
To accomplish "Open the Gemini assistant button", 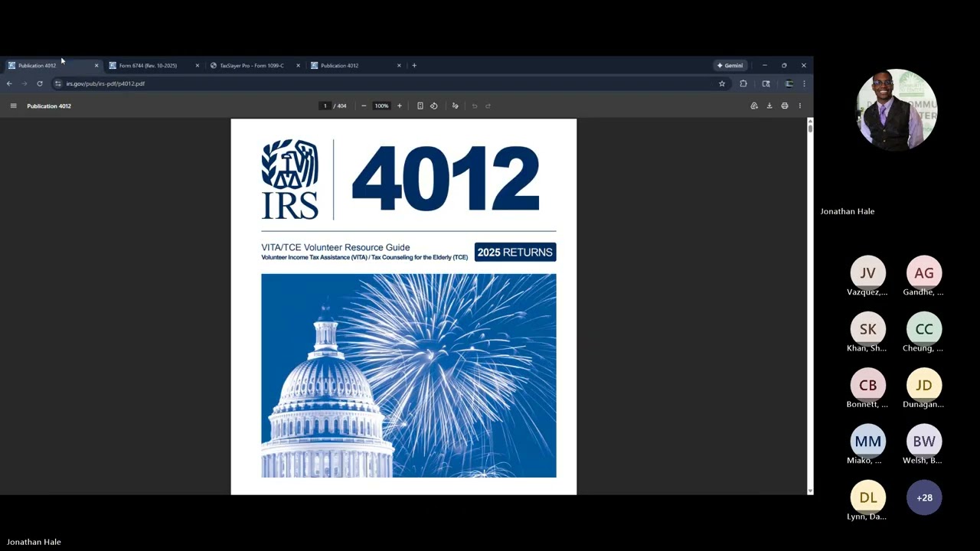I will pyautogui.click(x=730, y=65).
